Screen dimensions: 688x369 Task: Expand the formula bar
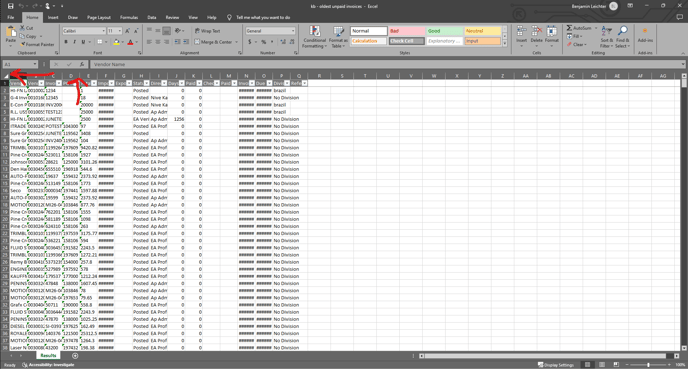tap(683, 64)
